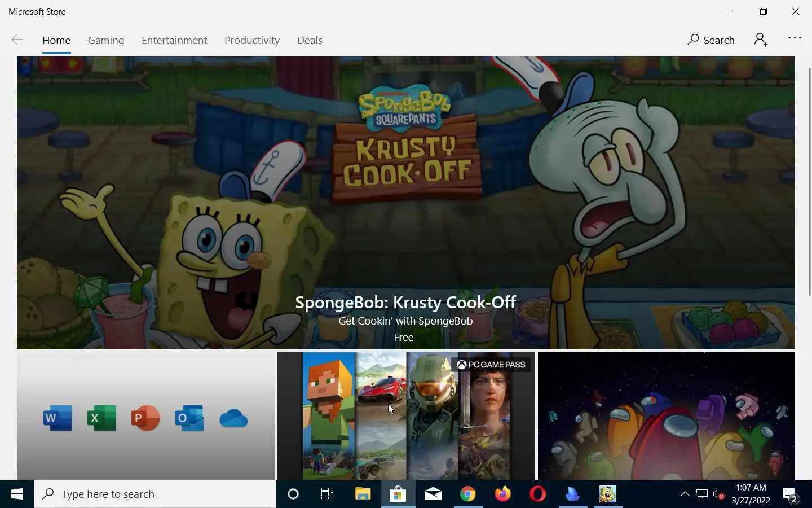812x508 pixels.
Task: Click the Microsoft Store taskbar icon
Action: tap(398, 494)
